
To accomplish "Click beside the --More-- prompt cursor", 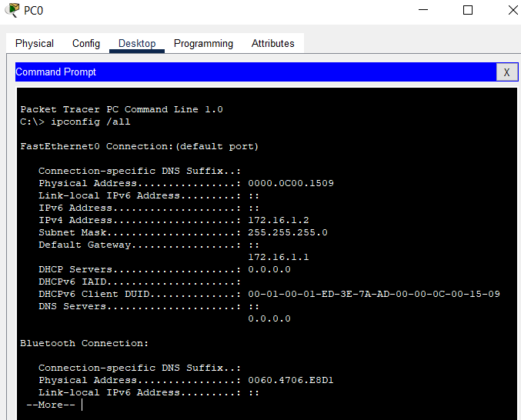I will (x=82, y=405).
